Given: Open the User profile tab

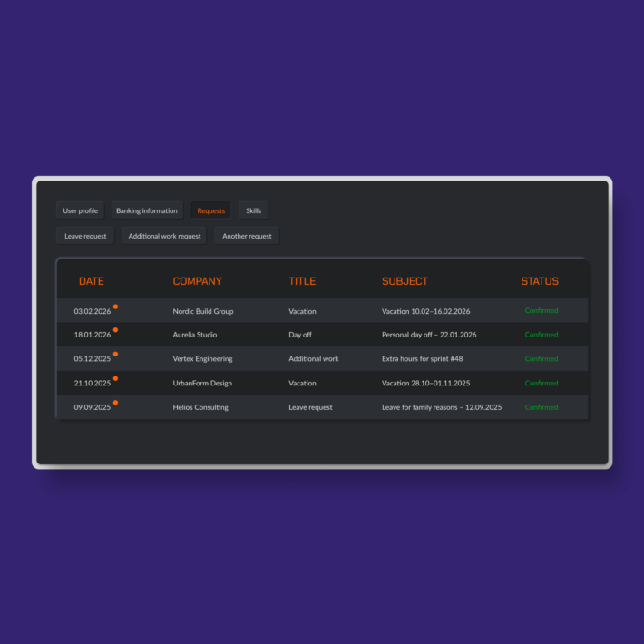Looking at the screenshot, I should pos(81,210).
